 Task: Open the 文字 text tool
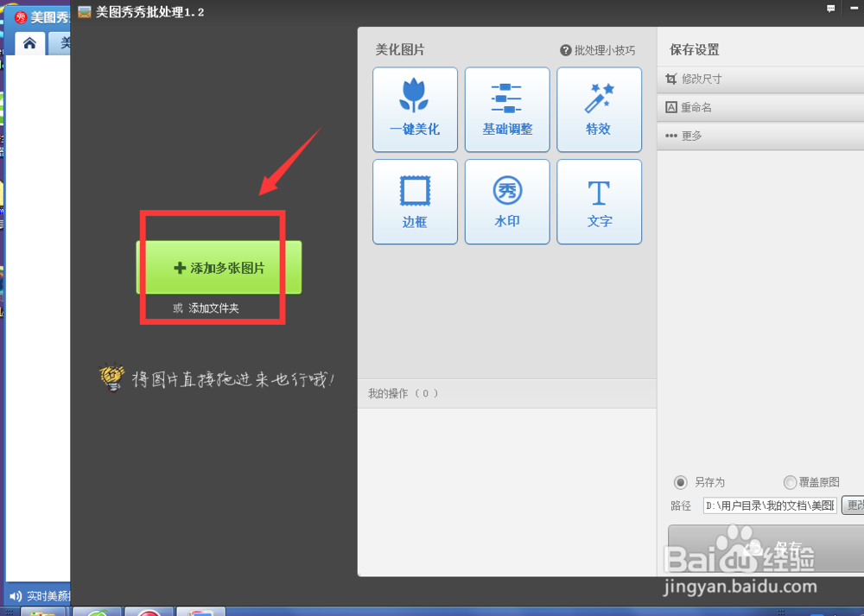[599, 201]
